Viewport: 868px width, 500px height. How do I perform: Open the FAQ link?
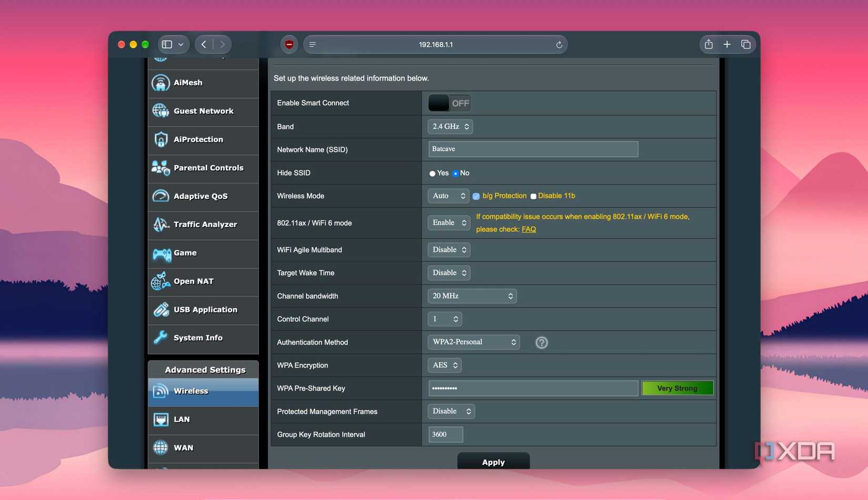click(x=529, y=229)
